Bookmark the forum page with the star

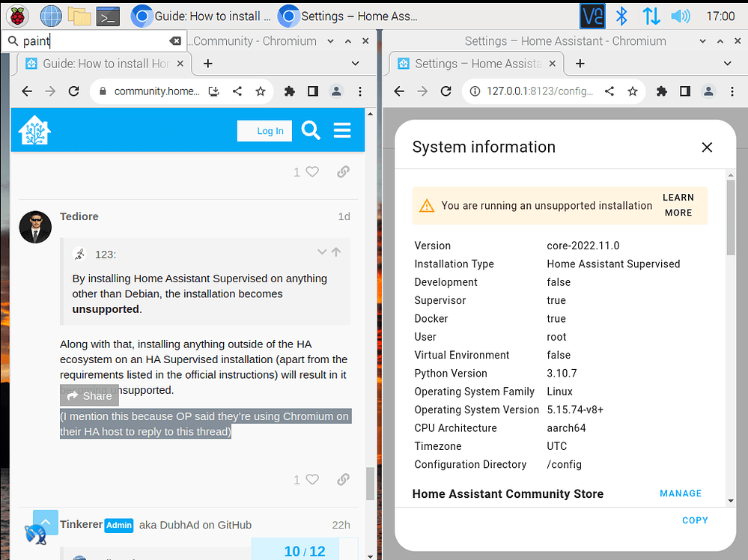coord(260,91)
